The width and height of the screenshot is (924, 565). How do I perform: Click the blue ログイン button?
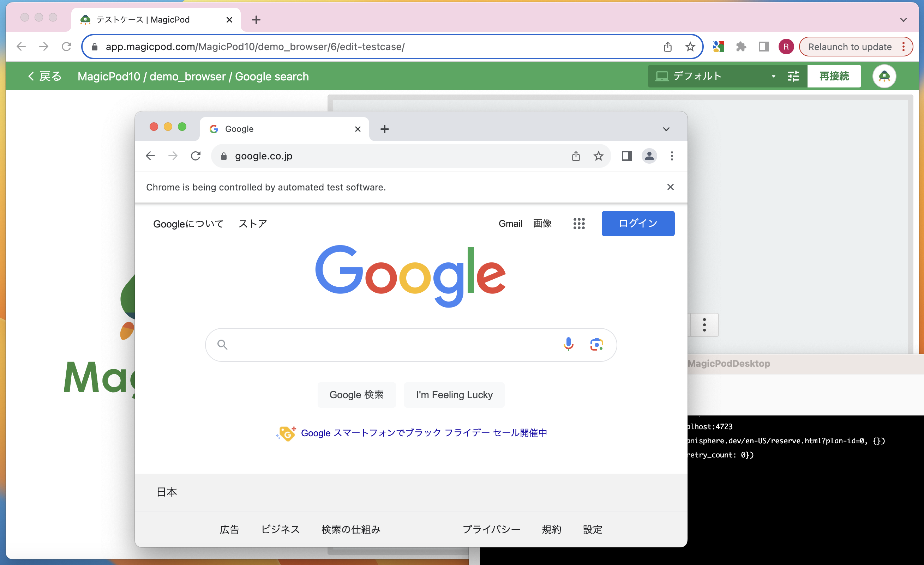(638, 224)
